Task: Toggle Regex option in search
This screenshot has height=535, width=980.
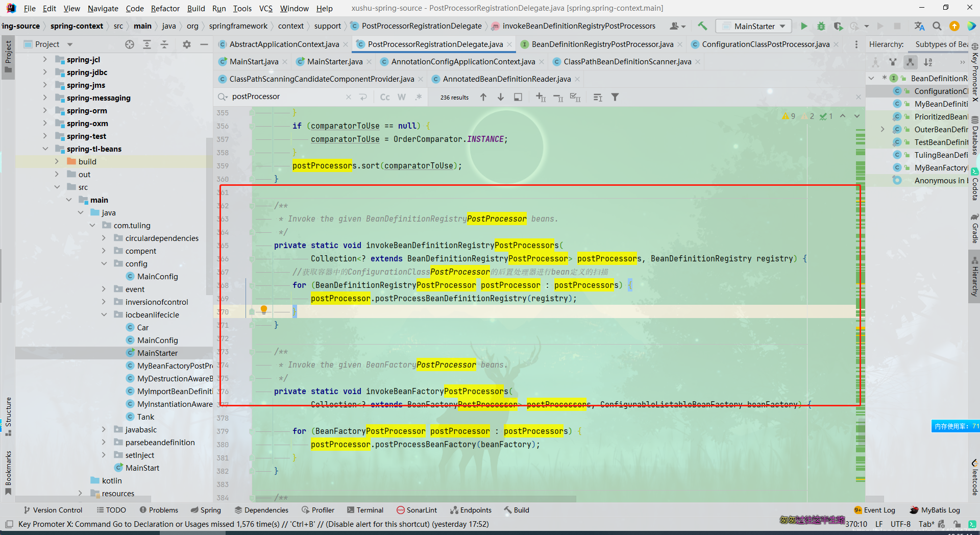Action: [419, 97]
